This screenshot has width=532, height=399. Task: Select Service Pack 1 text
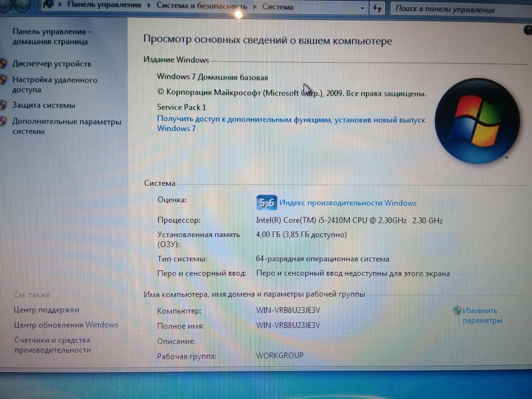pos(181,107)
